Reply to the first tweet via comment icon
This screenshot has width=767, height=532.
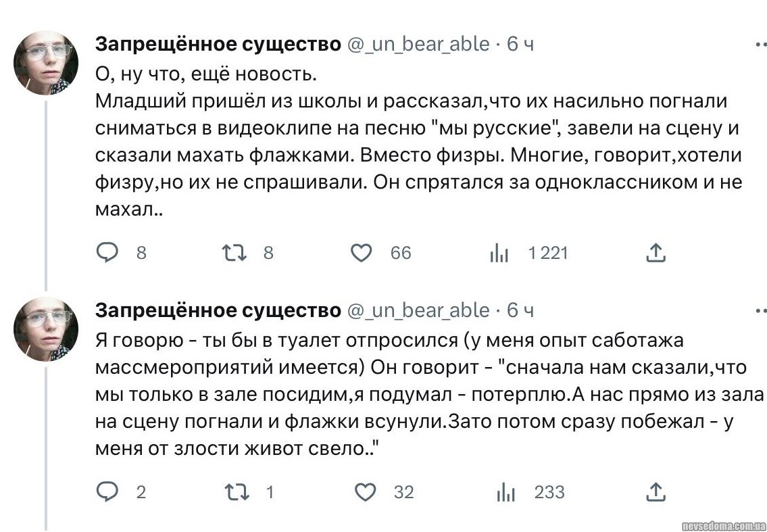coord(107,253)
